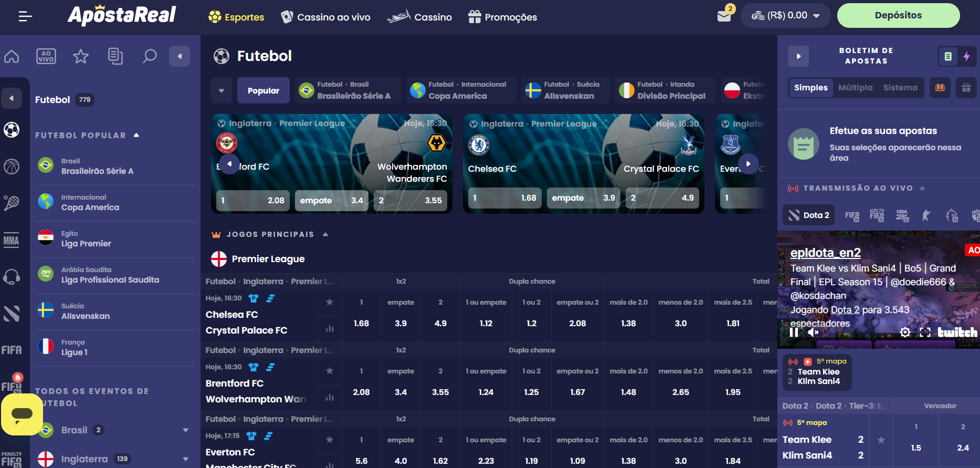Collapse the left sidebar panel

[x=180, y=56]
